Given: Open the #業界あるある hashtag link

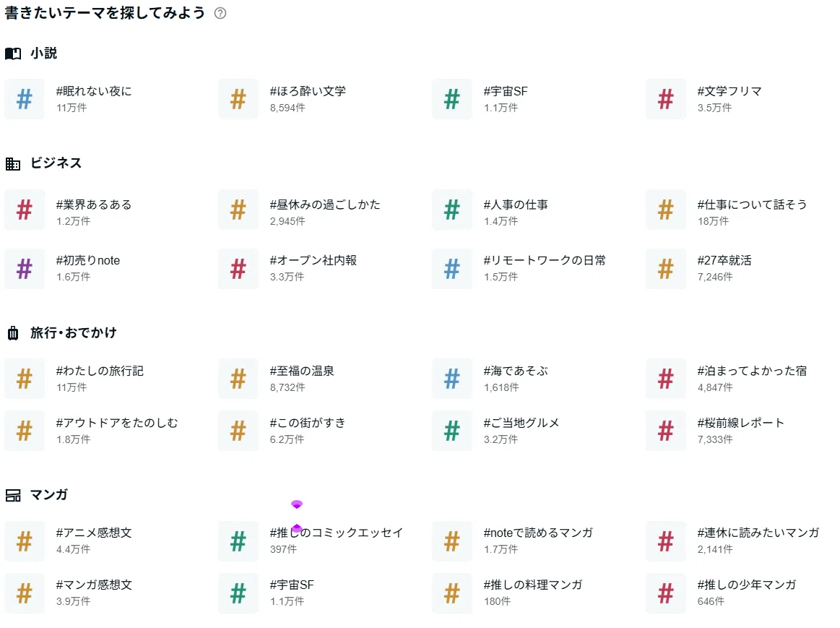Looking at the screenshot, I should pos(94,205).
